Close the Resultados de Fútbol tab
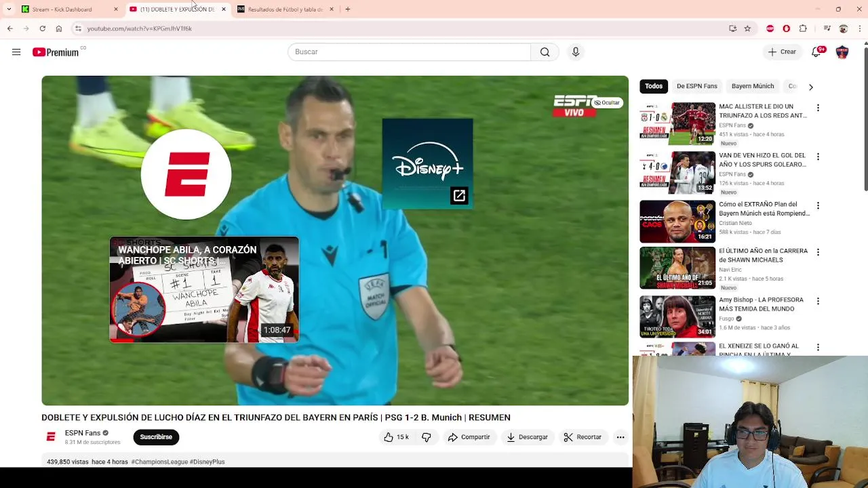 coord(332,9)
